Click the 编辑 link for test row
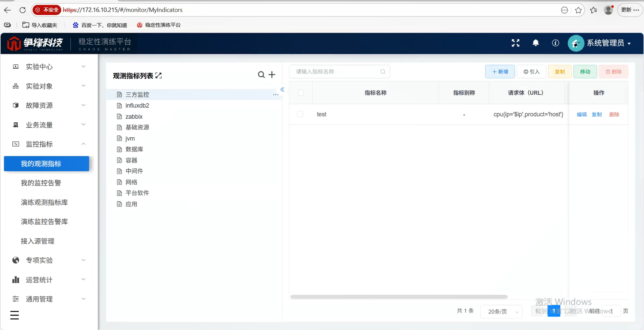 coord(582,114)
